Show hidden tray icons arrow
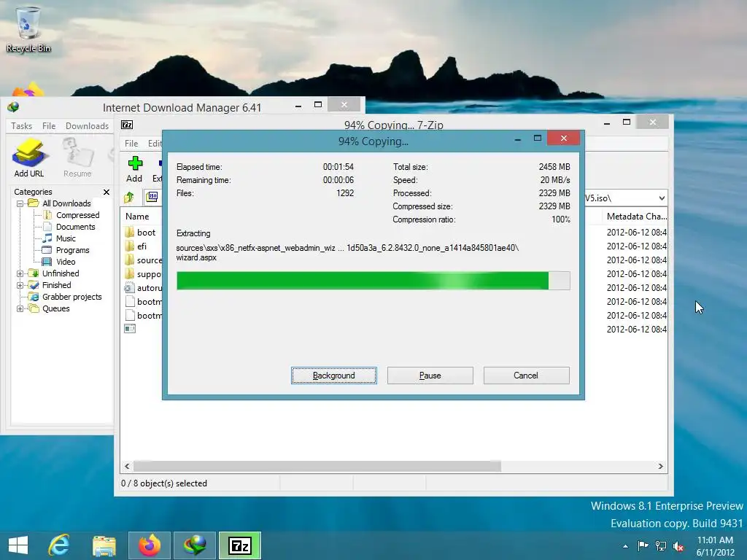Screen dimensions: 747x560 tap(625, 546)
